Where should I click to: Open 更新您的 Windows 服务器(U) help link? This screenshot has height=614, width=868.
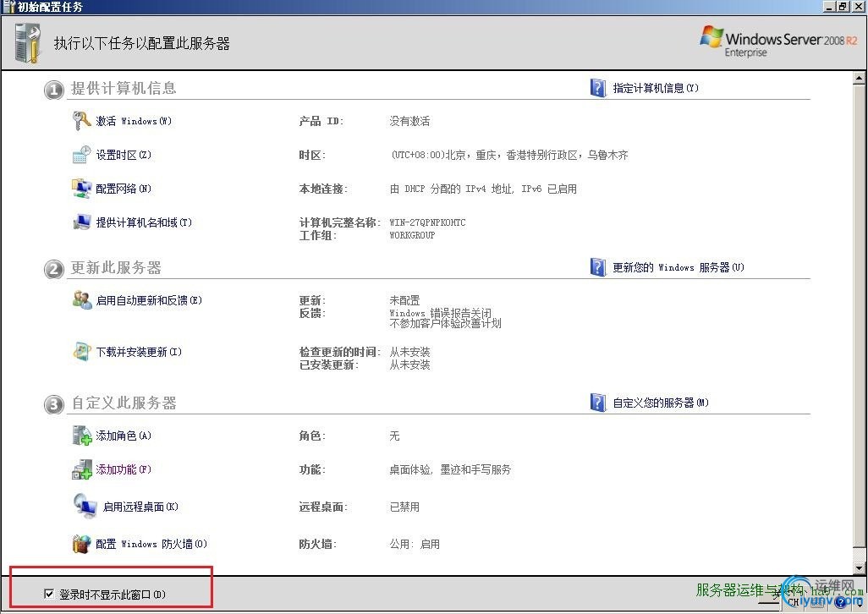point(678,268)
